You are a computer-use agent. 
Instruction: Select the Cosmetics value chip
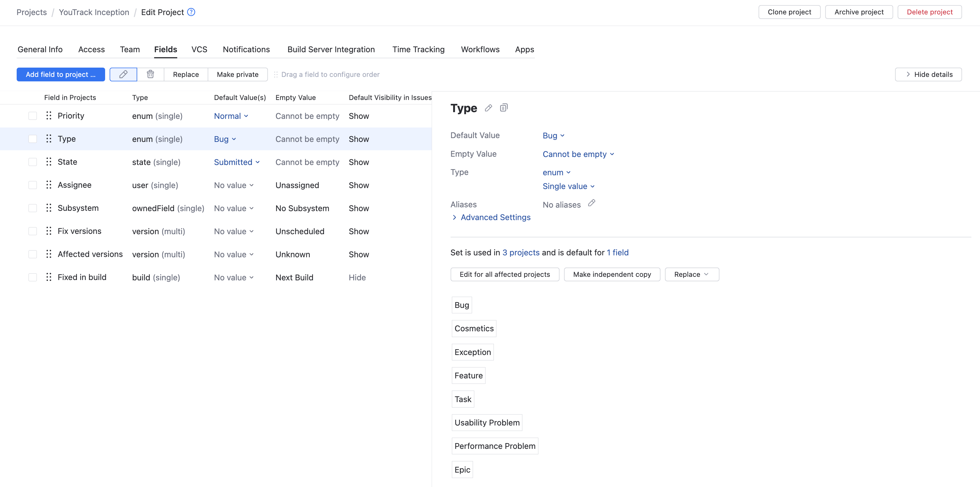474,328
